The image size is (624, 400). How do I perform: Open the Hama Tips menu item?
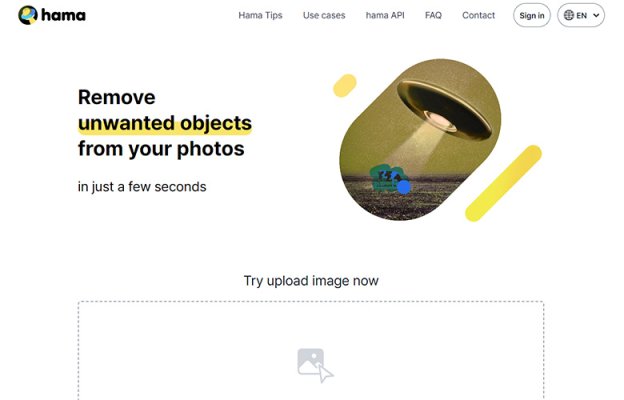tap(260, 16)
